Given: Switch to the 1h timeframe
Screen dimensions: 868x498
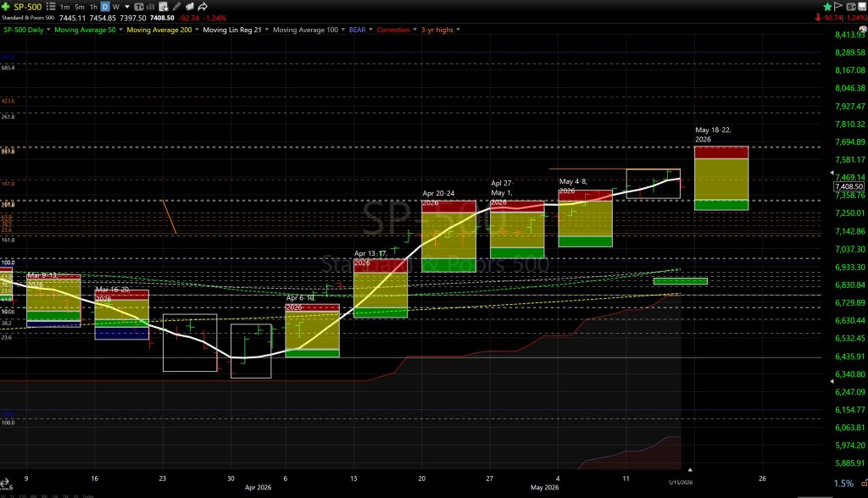Looking at the screenshot, I should point(93,7).
